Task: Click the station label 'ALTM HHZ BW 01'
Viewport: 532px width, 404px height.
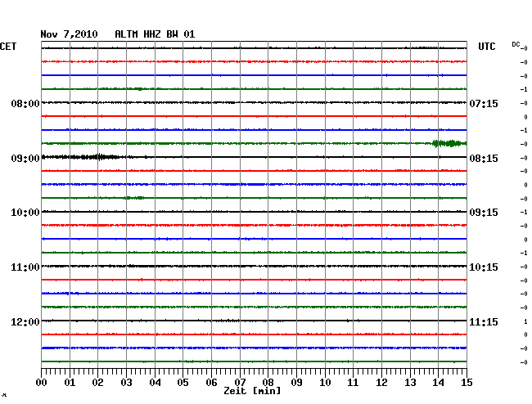Action: point(155,34)
